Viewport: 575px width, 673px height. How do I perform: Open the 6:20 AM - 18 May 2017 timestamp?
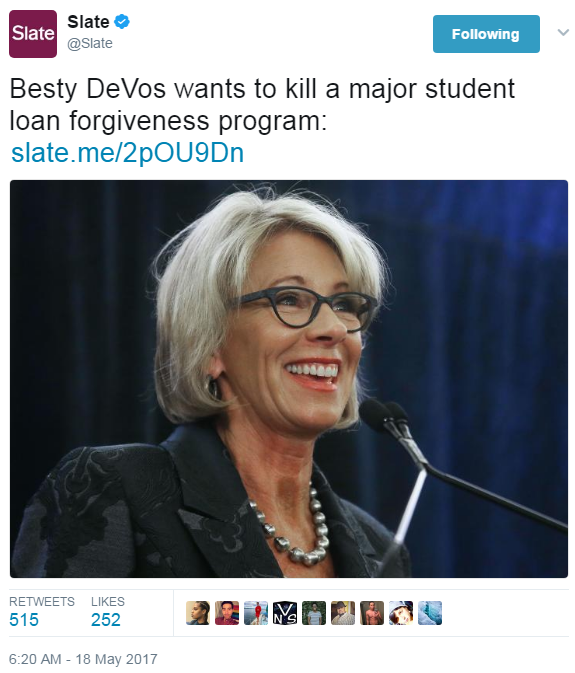pyautogui.click(x=83, y=659)
